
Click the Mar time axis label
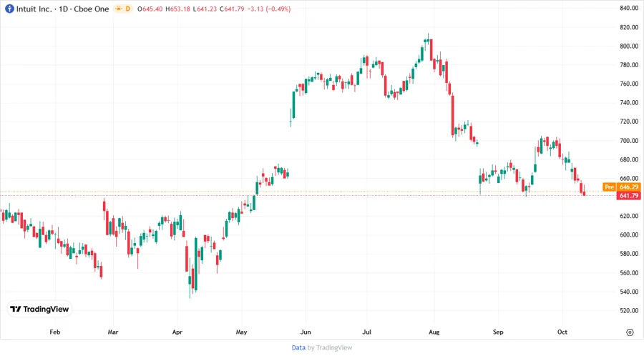point(113,332)
